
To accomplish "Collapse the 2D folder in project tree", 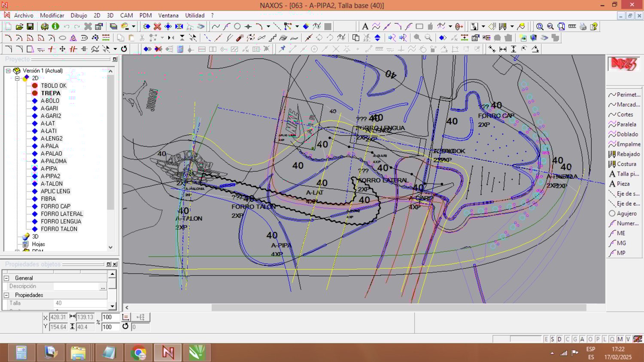I will point(17,78).
